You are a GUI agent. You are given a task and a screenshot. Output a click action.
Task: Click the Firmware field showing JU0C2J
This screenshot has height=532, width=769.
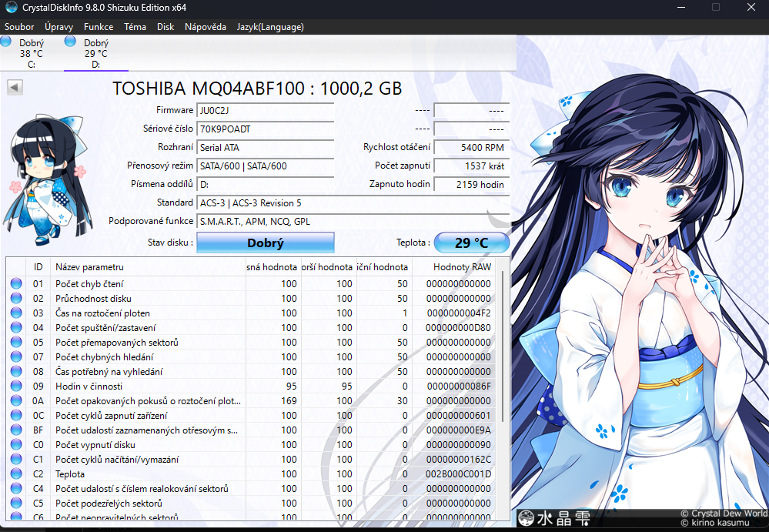266,110
